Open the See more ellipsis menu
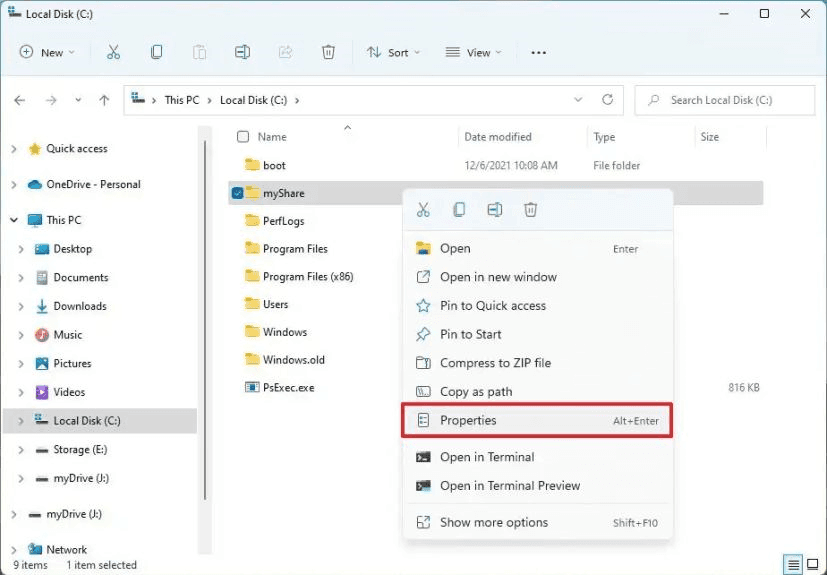 coord(539,52)
